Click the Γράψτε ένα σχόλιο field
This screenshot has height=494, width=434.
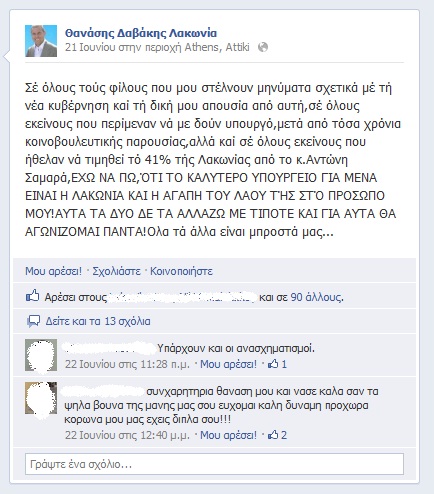click(214, 464)
